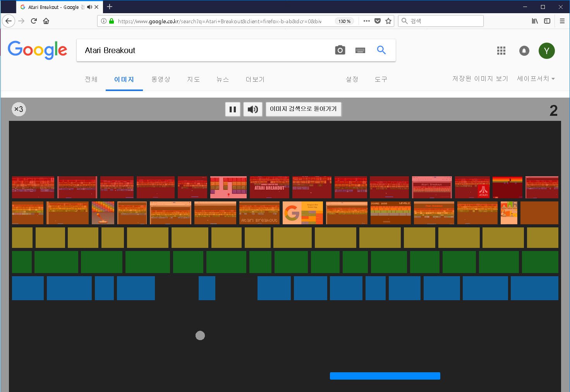Submit search with the magnifier icon

point(381,50)
